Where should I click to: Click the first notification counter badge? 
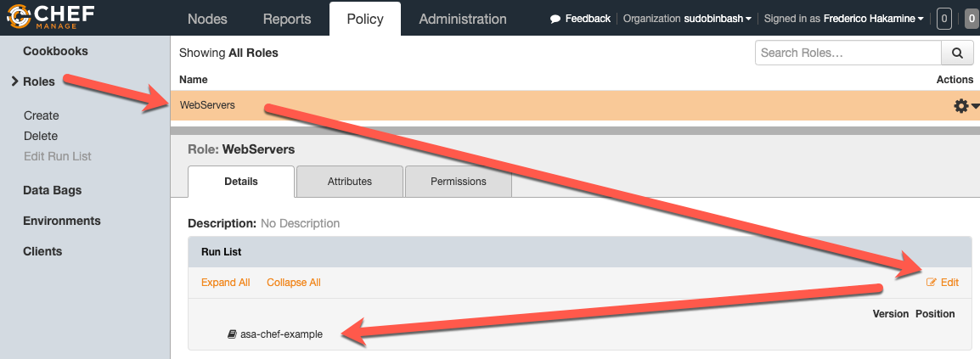click(943, 19)
